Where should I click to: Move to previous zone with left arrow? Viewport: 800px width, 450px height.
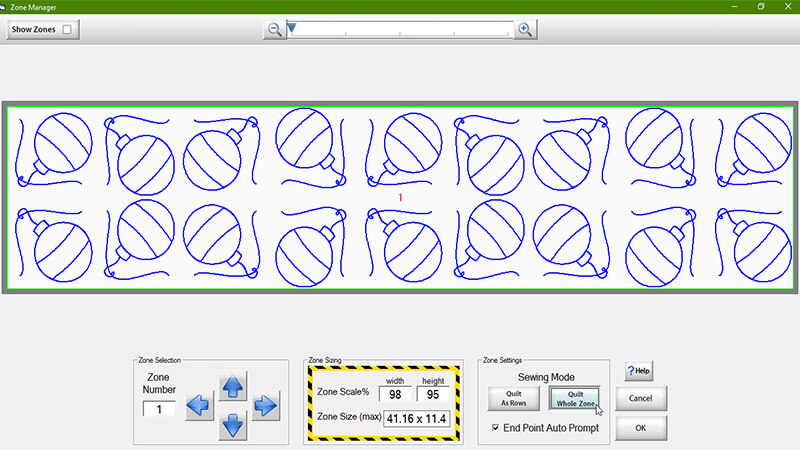pos(199,406)
